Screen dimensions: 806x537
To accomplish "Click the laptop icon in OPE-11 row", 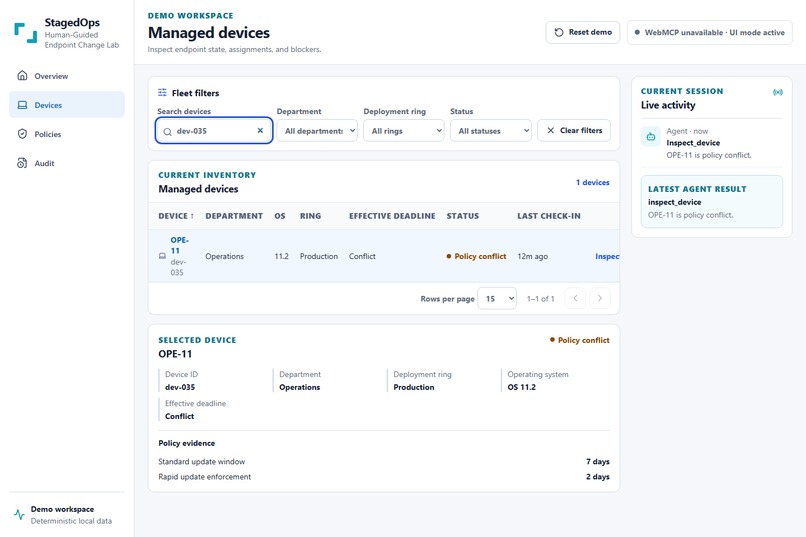I will [x=162, y=256].
